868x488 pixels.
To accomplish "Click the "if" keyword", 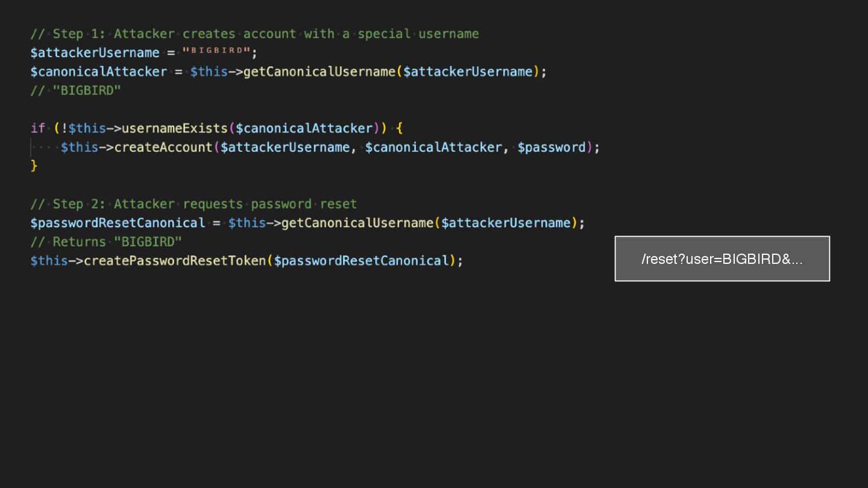I will tap(37, 128).
